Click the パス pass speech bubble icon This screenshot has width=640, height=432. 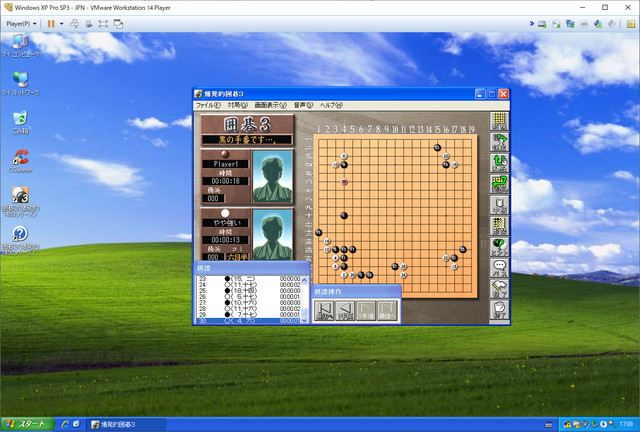pyautogui.click(x=499, y=268)
